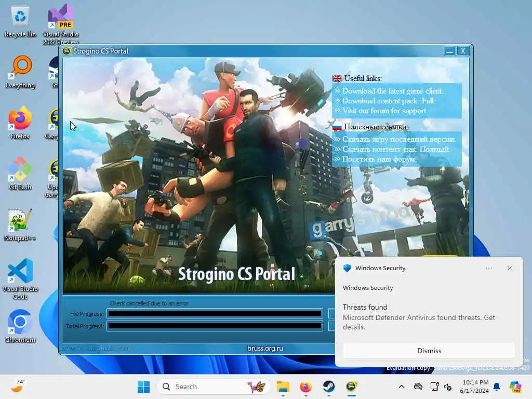Click Download content pack. Full link

pos(388,101)
